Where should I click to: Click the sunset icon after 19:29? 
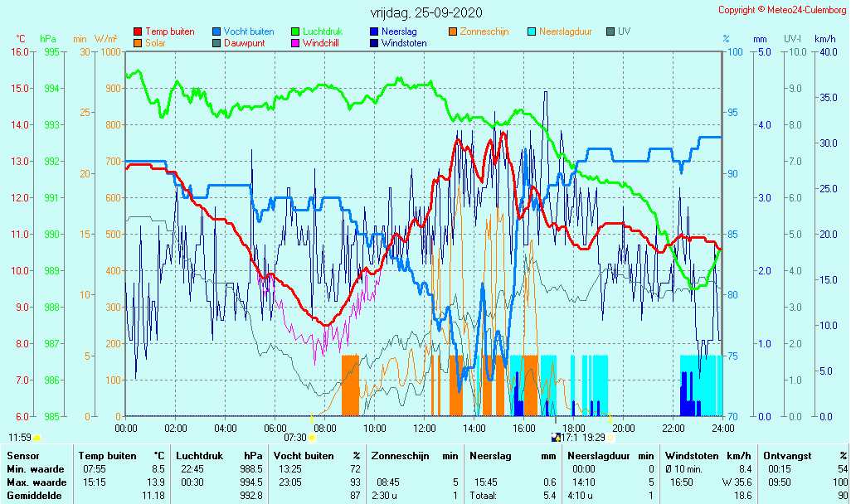pos(610,437)
